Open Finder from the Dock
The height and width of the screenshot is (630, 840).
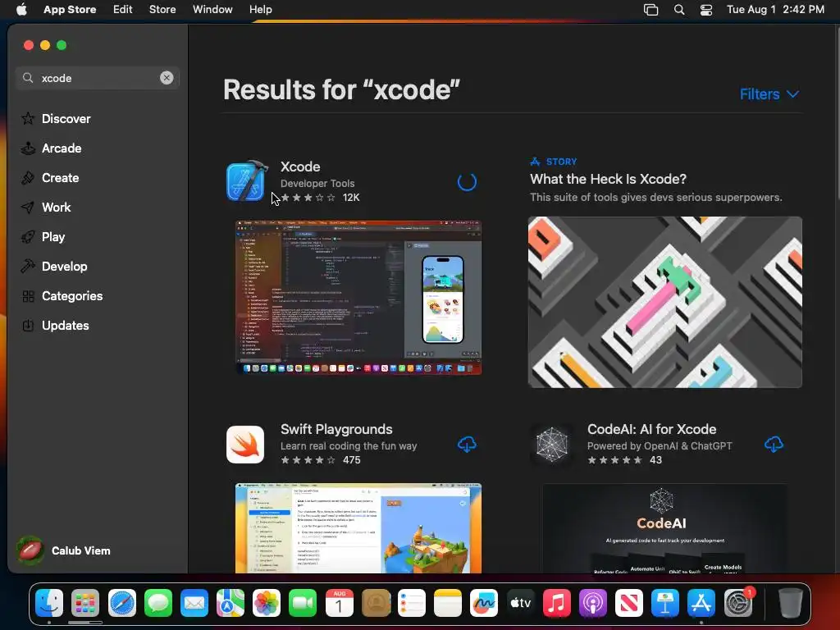49,603
